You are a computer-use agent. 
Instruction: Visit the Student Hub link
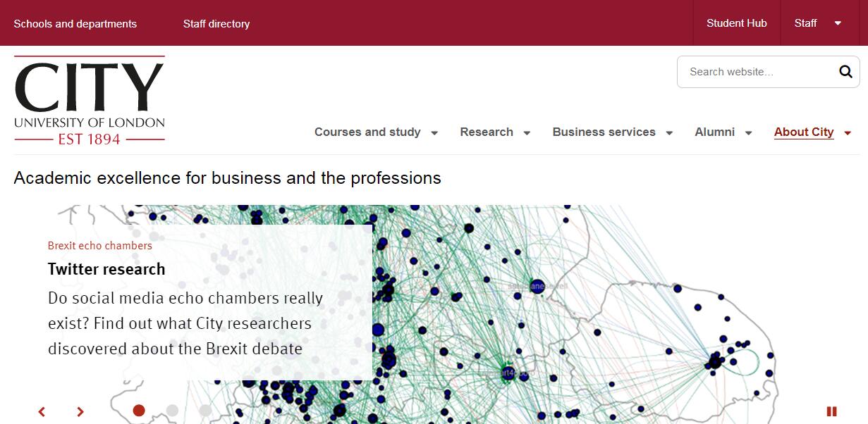tap(736, 23)
